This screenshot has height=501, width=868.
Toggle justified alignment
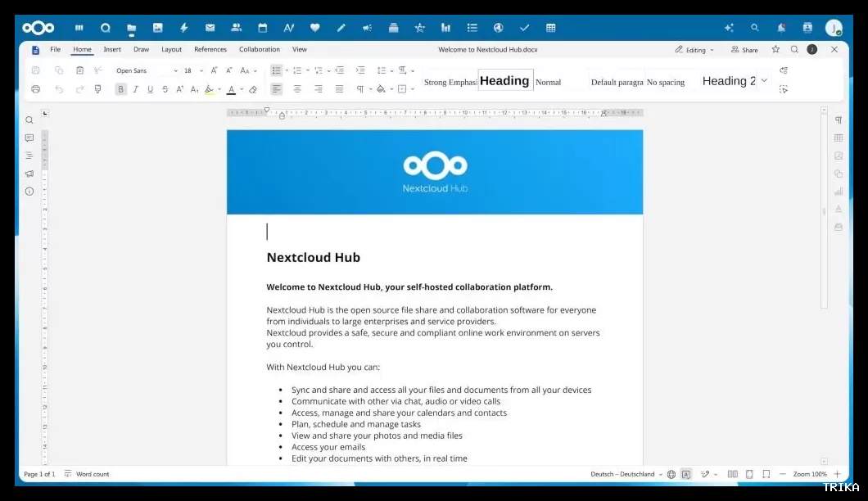coord(339,89)
